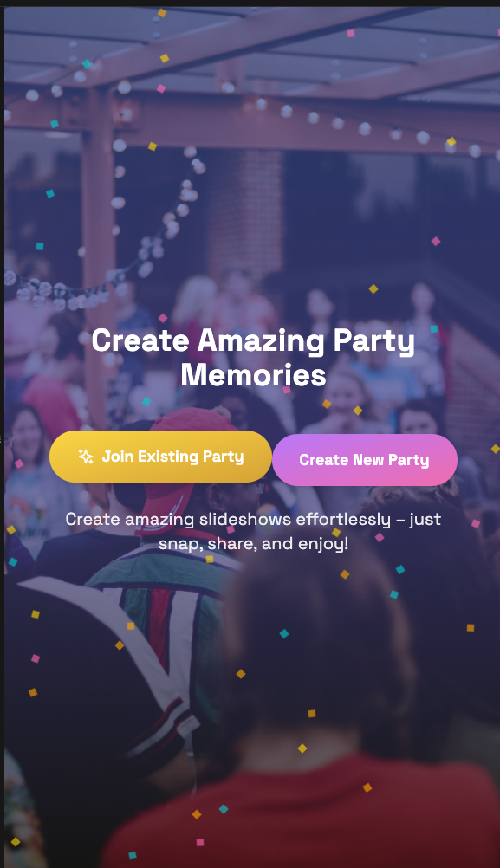500x868 pixels.
Task: Select the 'Create Amazing Party' heading line
Action: point(253,340)
